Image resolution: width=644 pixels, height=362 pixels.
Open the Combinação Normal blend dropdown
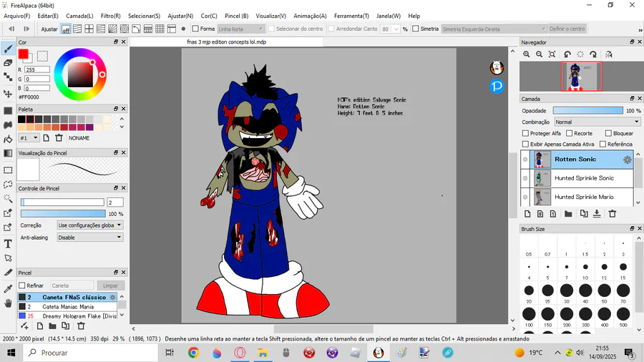(x=597, y=122)
